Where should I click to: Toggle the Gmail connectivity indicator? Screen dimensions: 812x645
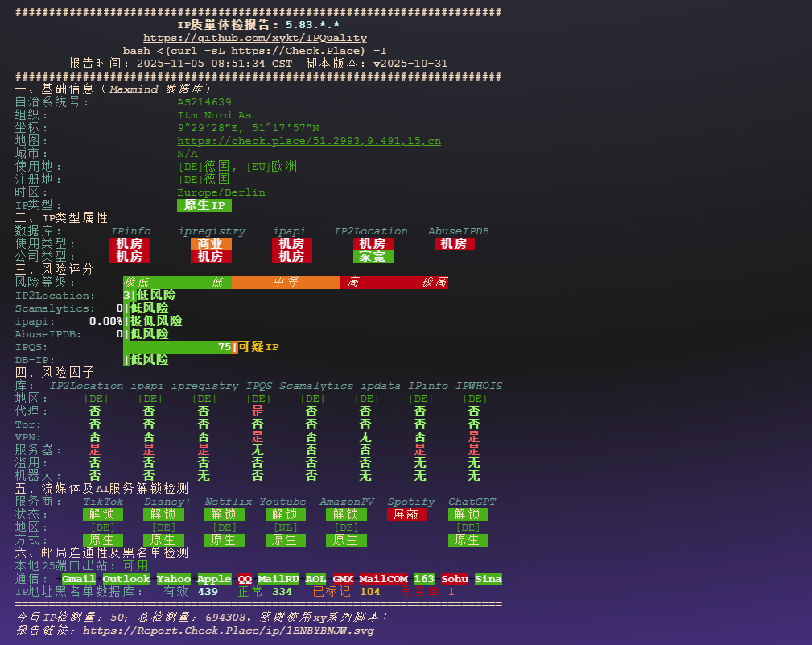(x=78, y=578)
